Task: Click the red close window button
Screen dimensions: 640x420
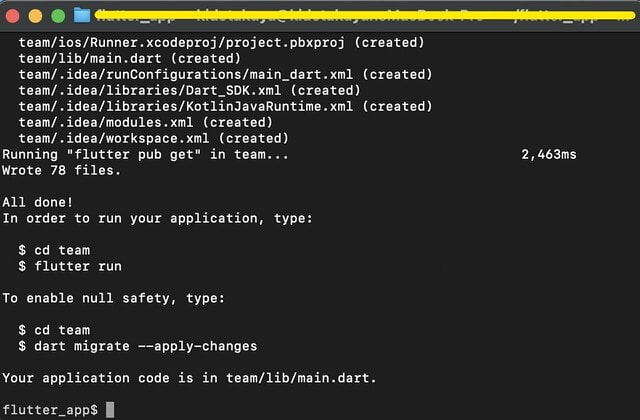Action: pyautogui.click(x=13, y=16)
